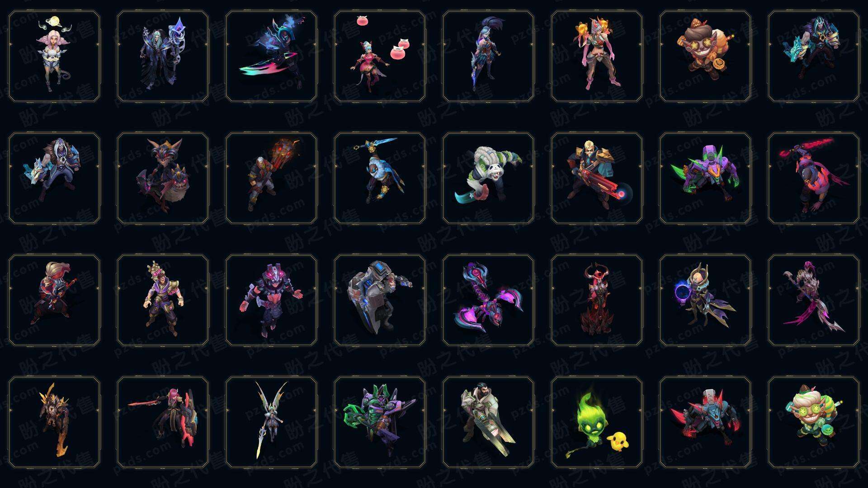Click the panda bear character skin
This screenshot has height=488, width=868.
pyautogui.click(x=488, y=178)
